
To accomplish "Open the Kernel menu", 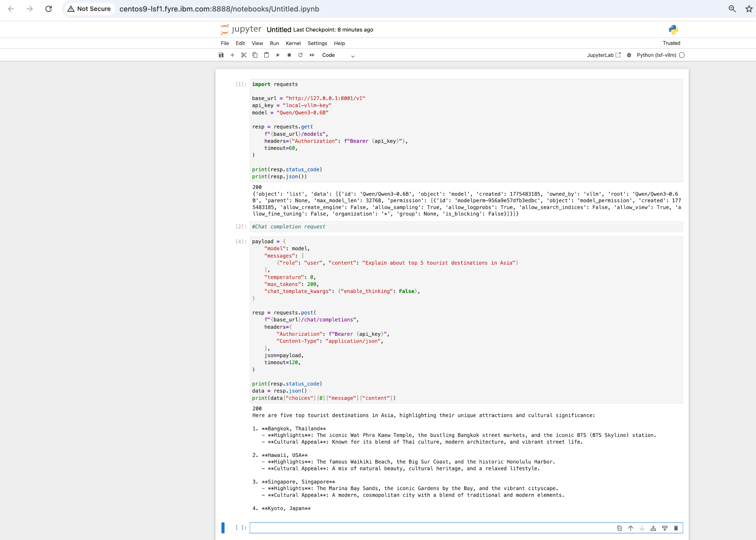I will coord(293,43).
